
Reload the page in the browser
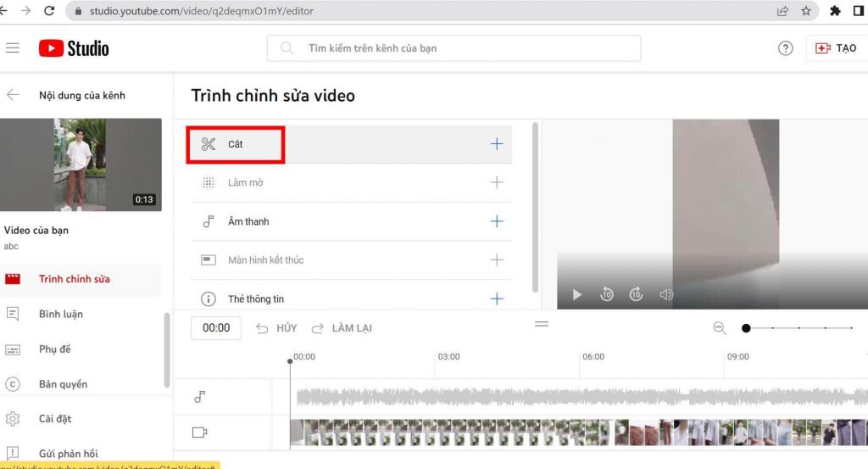click(49, 10)
